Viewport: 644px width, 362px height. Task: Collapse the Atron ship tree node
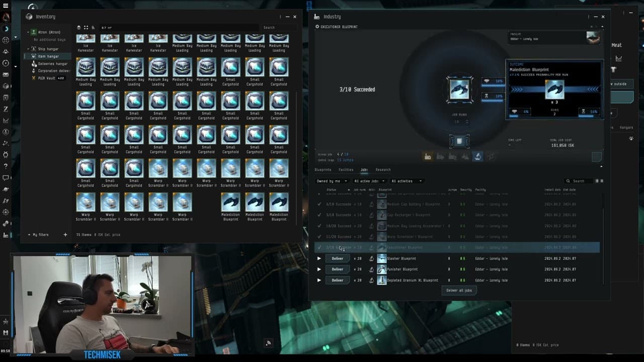coord(28,32)
